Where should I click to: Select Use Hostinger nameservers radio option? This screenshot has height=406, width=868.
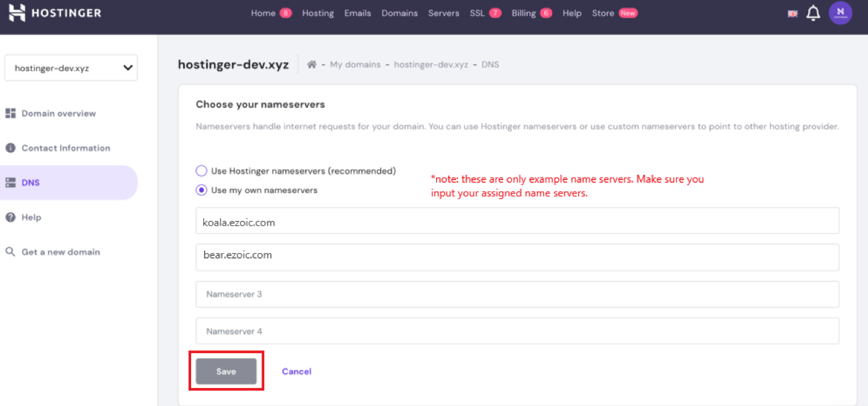[x=201, y=171]
